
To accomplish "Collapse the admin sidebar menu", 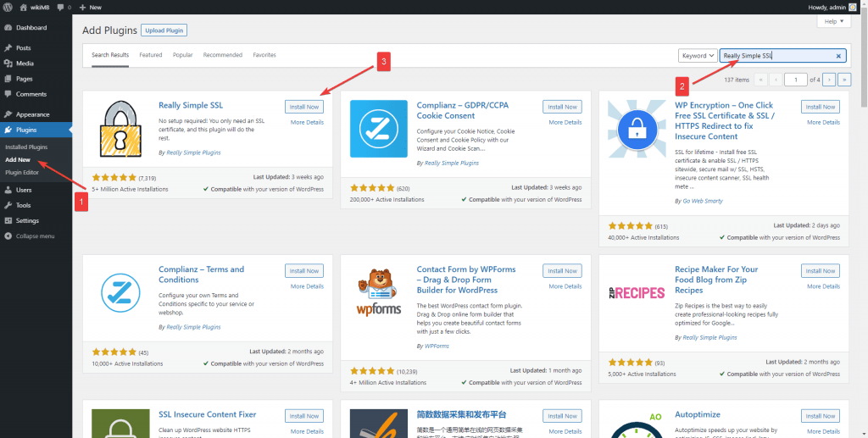I will [34, 236].
